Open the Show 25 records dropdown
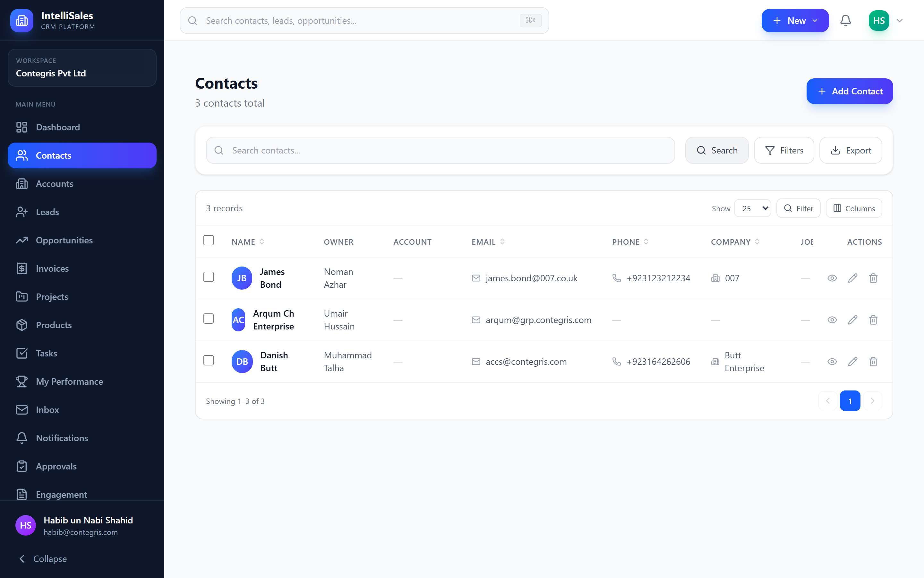This screenshot has width=924, height=578. tap(753, 208)
